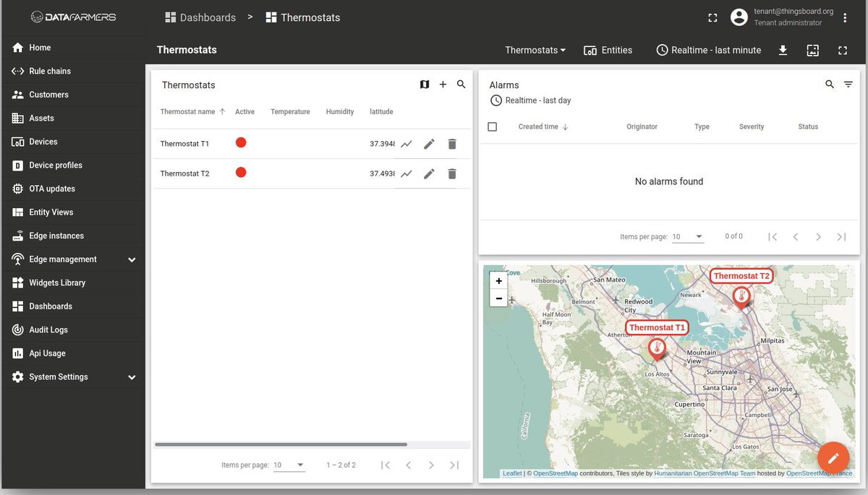Click the Dashboards breadcrumb link
868x495 pixels.
click(x=200, y=17)
